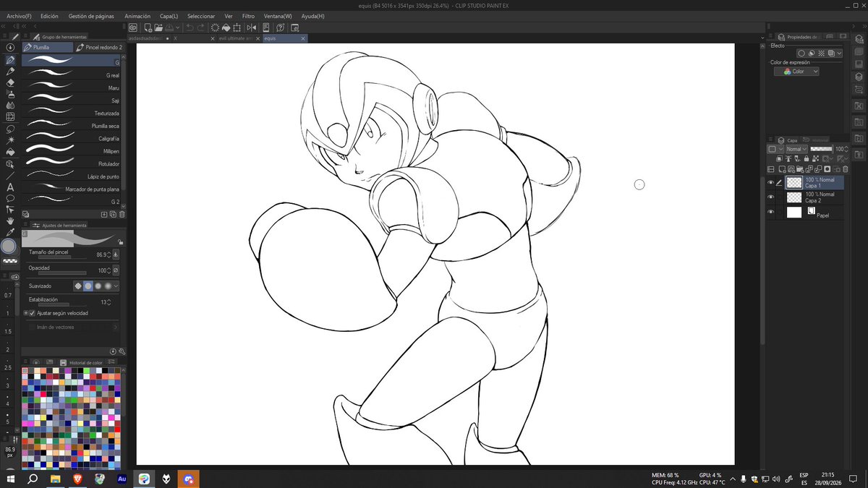Select the Blend tool with droplets icon

(x=11, y=105)
